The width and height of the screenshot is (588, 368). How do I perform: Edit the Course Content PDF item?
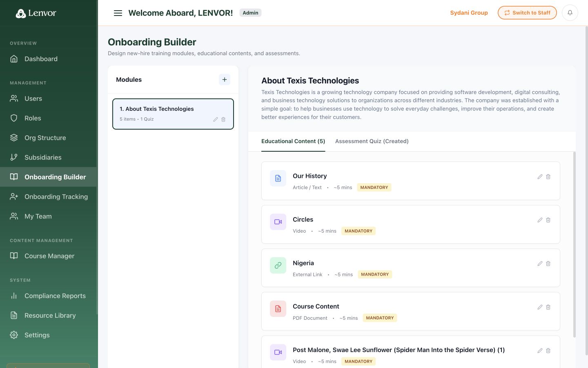[540, 307]
